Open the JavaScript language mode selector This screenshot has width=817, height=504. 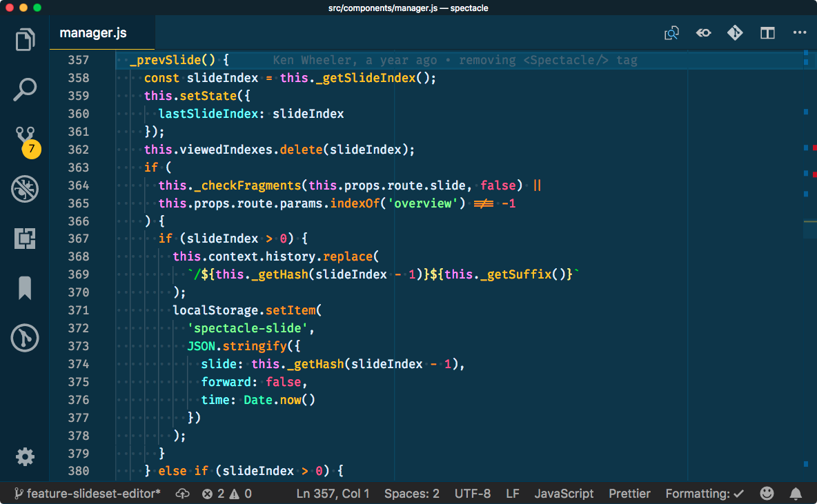564,494
